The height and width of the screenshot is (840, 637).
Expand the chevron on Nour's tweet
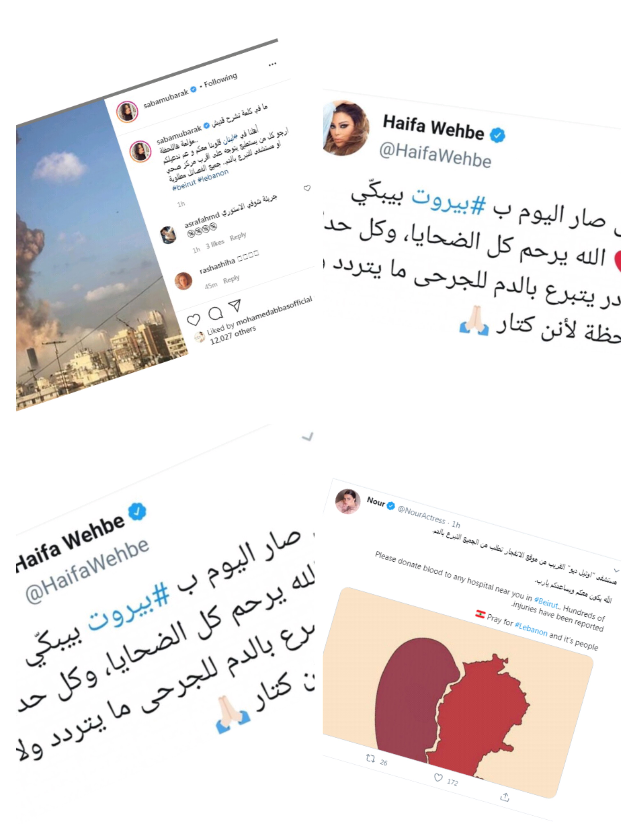pyautogui.click(x=617, y=570)
